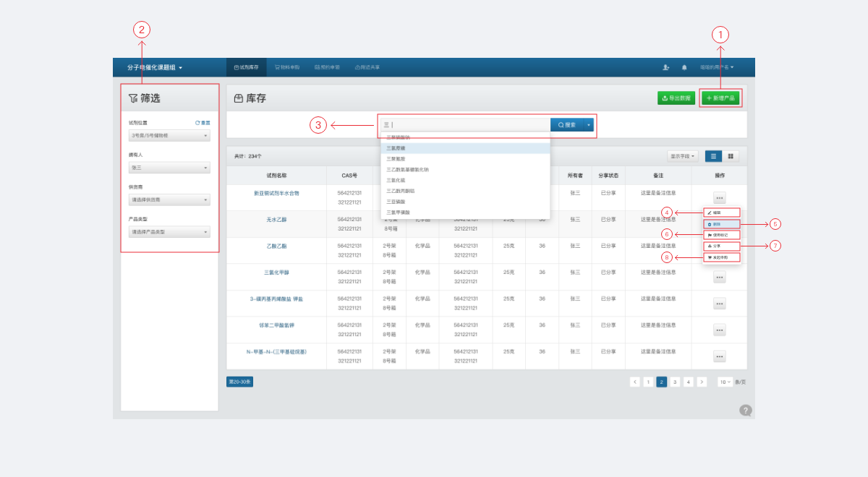Open the 请选择产品类型 product type dropdown
868x477 pixels.
coord(169,232)
